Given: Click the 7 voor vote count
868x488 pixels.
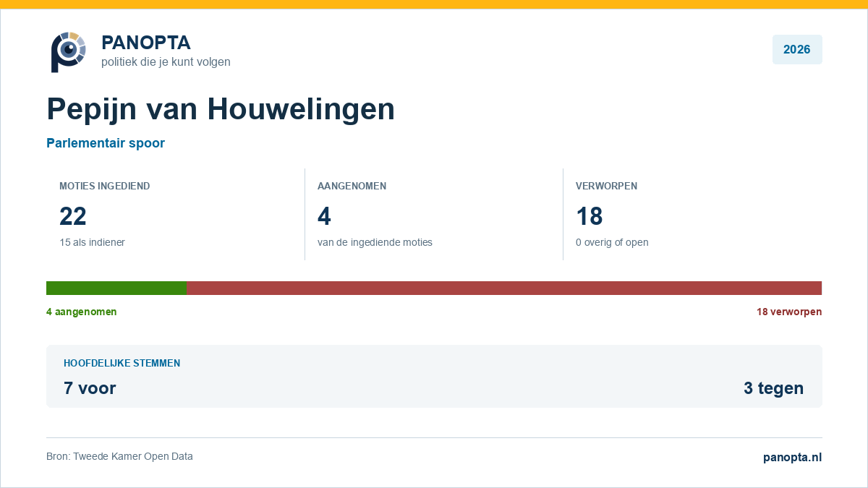Looking at the screenshot, I should [x=90, y=388].
